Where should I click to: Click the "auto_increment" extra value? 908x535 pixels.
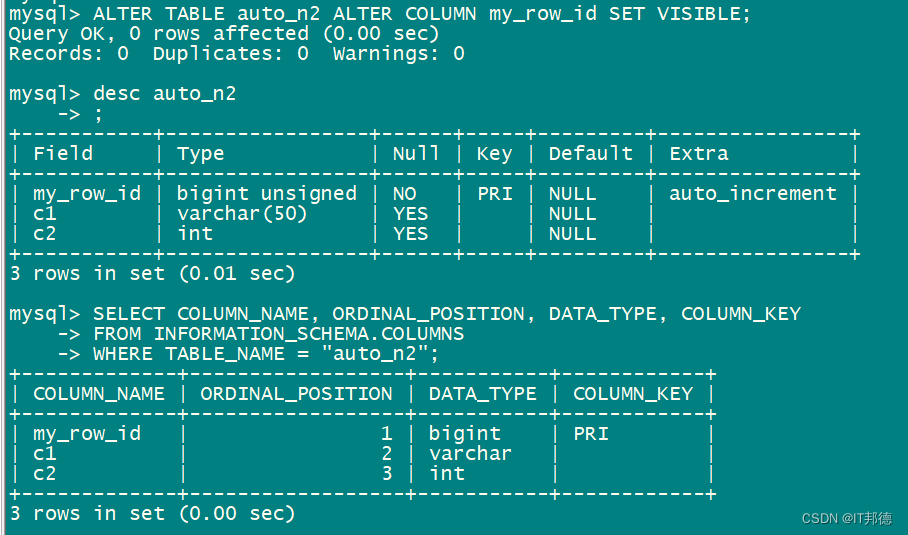coord(752,194)
